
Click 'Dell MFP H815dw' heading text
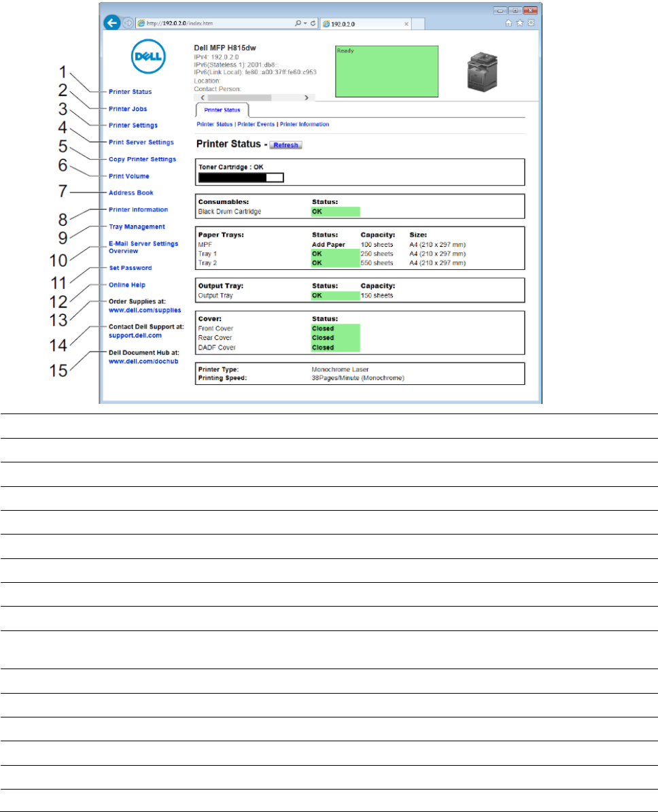[225, 48]
